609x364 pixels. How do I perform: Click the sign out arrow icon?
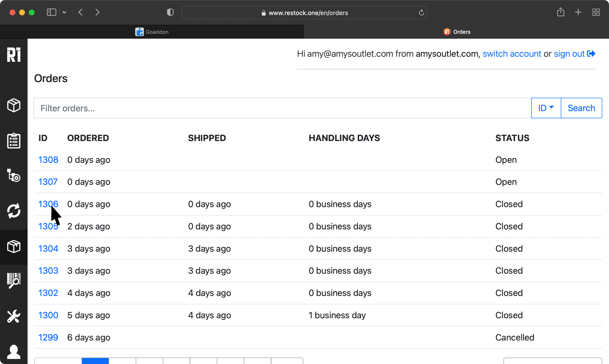pyautogui.click(x=591, y=53)
